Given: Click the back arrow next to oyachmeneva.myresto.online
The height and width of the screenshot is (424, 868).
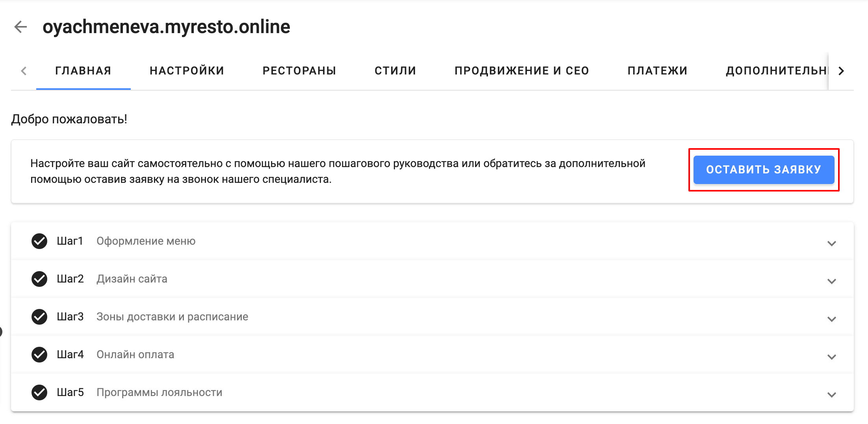Looking at the screenshot, I should coord(20,27).
